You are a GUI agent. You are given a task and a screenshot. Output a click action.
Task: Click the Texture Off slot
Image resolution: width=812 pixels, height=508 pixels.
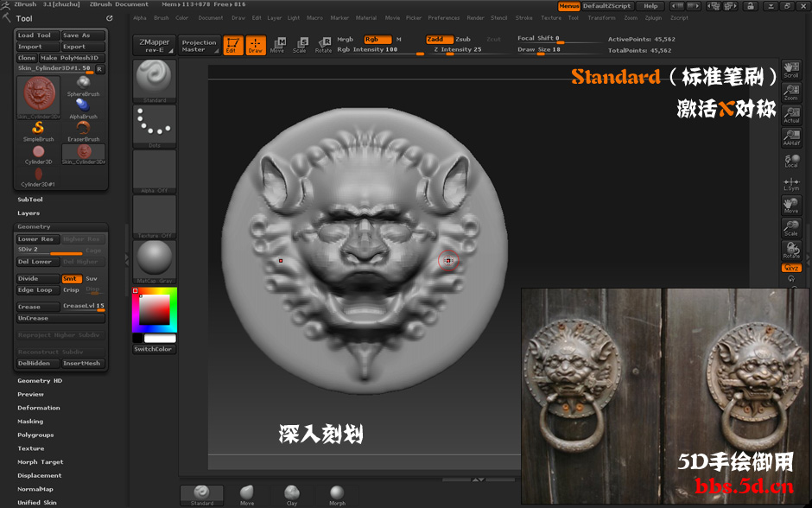[x=155, y=217]
